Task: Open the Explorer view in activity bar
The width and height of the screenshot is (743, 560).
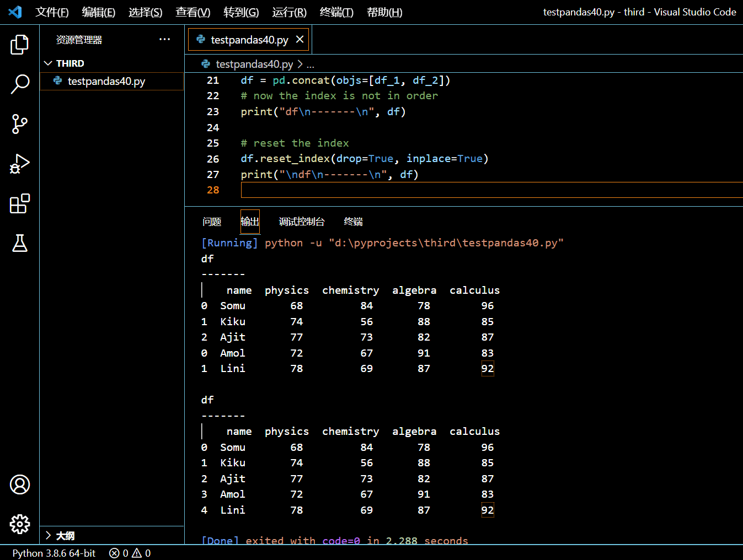Action: click(x=19, y=45)
